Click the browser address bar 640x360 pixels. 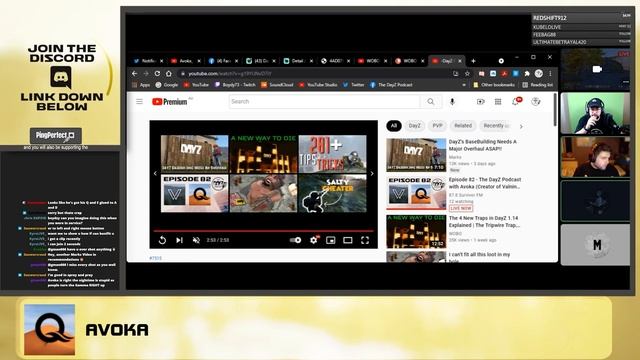coord(314,73)
